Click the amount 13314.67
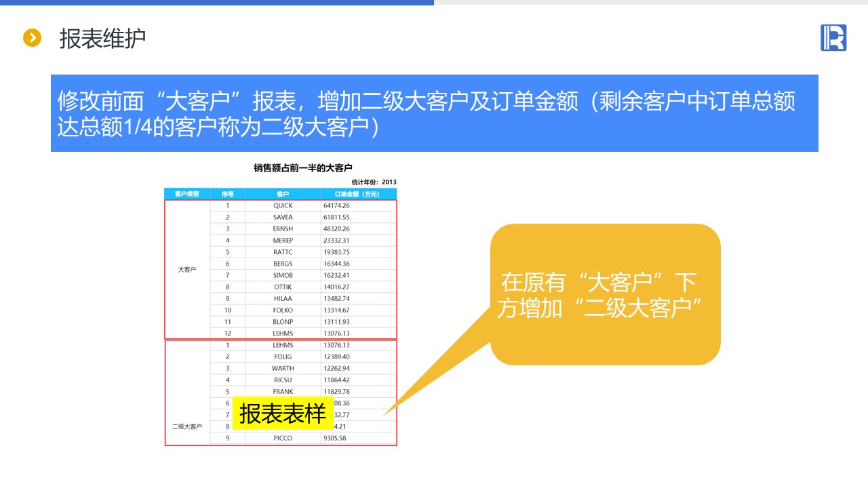The width and height of the screenshot is (868, 488). tap(336, 310)
